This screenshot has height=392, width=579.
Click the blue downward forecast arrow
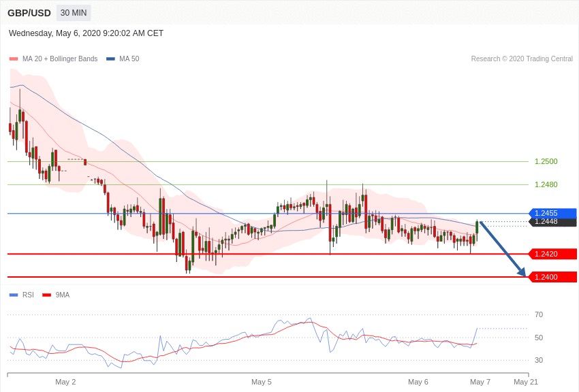click(x=503, y=249)
